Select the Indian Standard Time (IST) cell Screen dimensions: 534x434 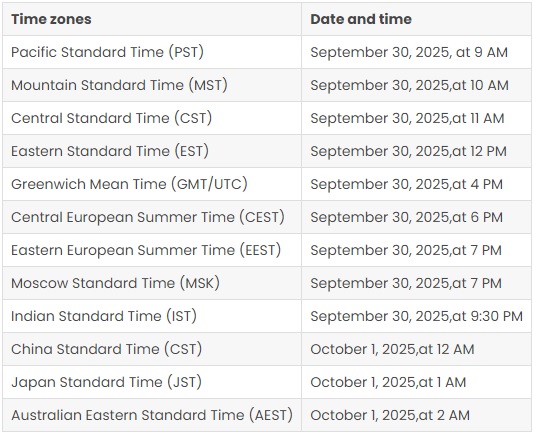point(152,316)
